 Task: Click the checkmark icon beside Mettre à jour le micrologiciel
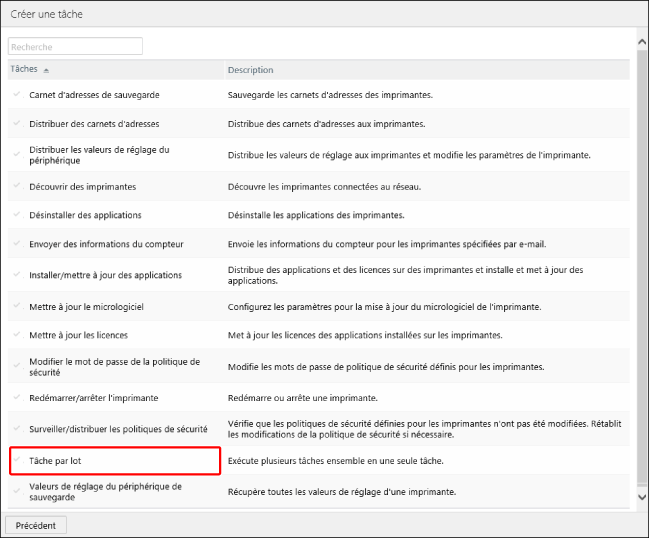tap(17, 305)
